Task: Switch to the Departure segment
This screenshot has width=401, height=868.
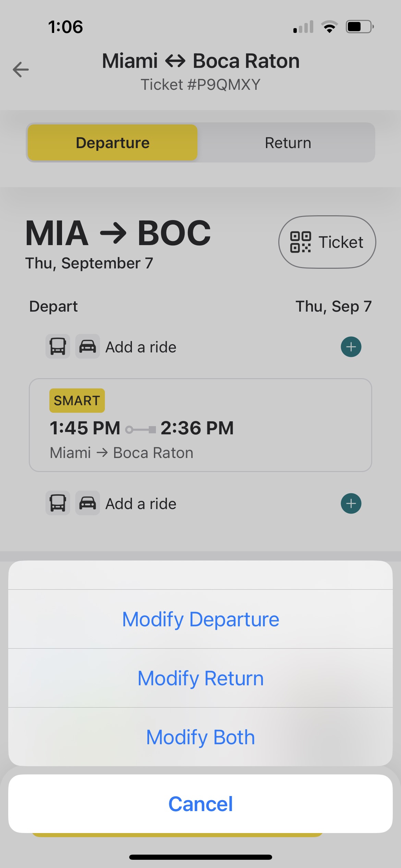Action: (x=112, y=143)
